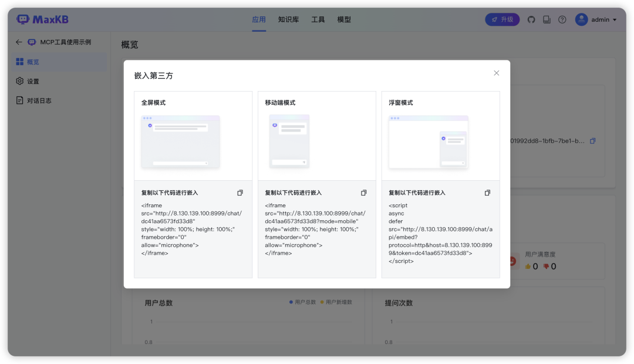634x364 pixels.
Task: Go back using the left arrow
Action: point(19,42)
